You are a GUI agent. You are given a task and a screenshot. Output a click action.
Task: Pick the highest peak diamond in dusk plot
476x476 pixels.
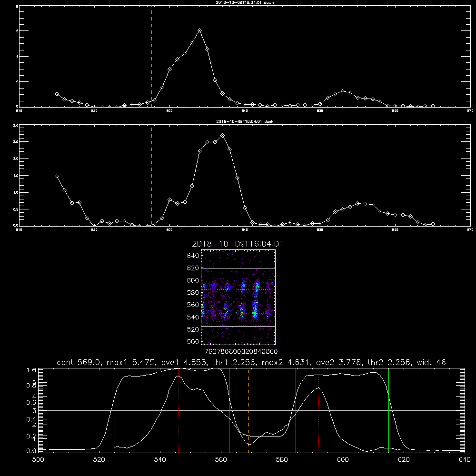click(x=222, y=135)
